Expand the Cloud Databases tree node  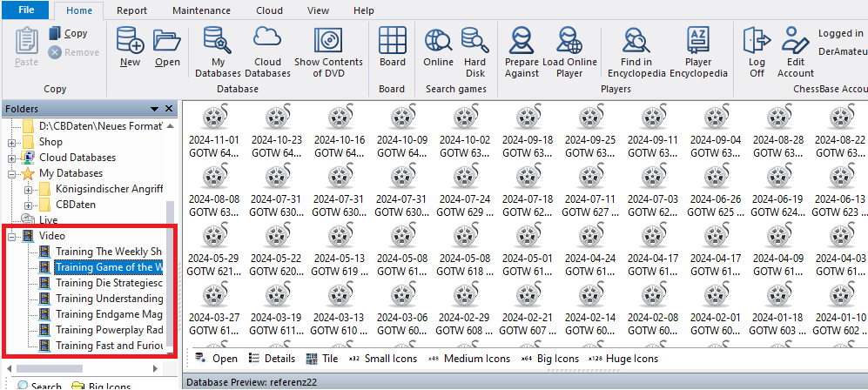point(11,158)
